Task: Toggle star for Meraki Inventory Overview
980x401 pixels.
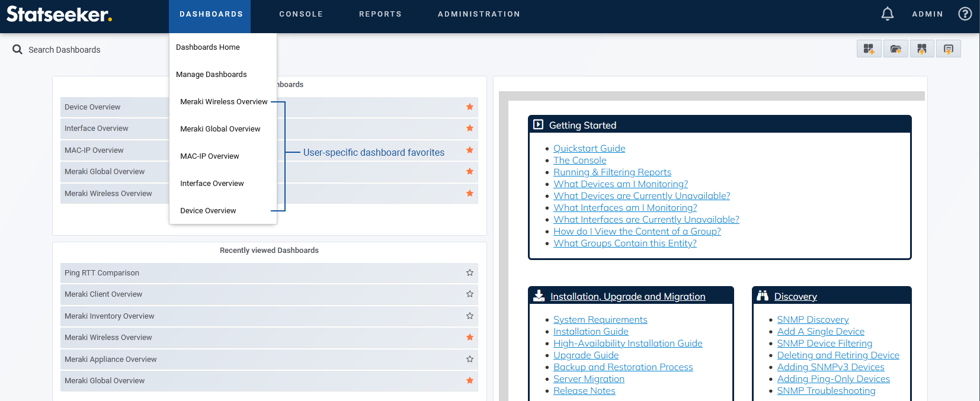Action: 469,316
